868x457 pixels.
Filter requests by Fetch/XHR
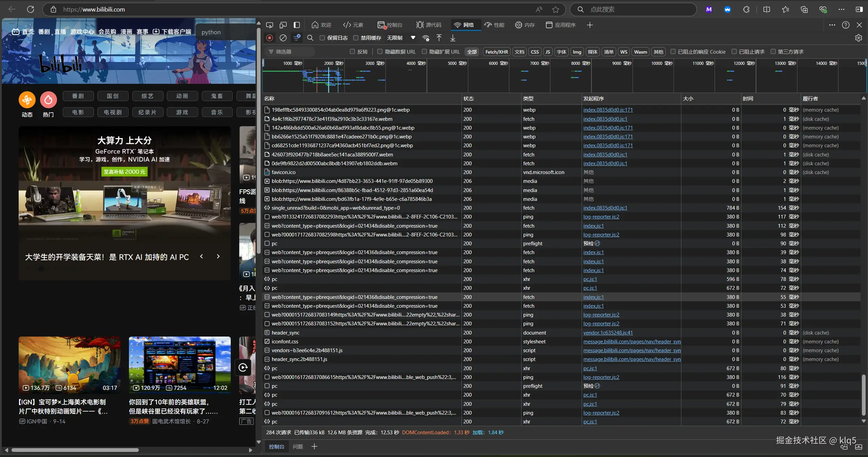[x=496, y=52]
